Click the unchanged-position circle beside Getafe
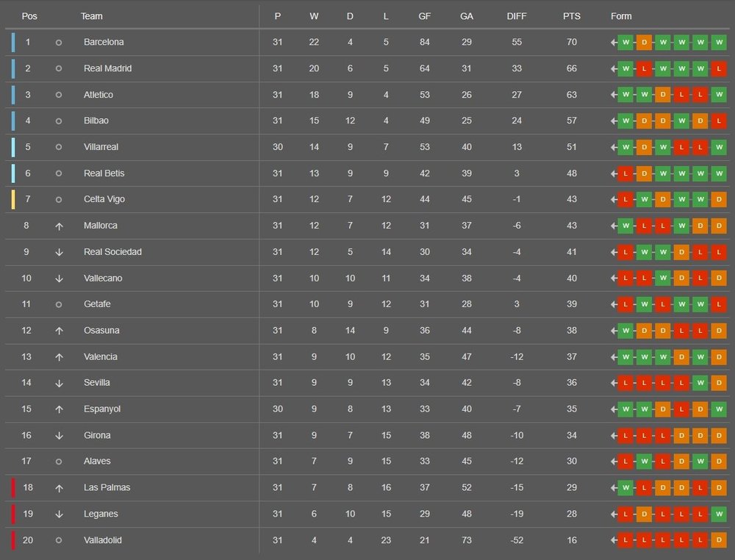 pos(59,304)
